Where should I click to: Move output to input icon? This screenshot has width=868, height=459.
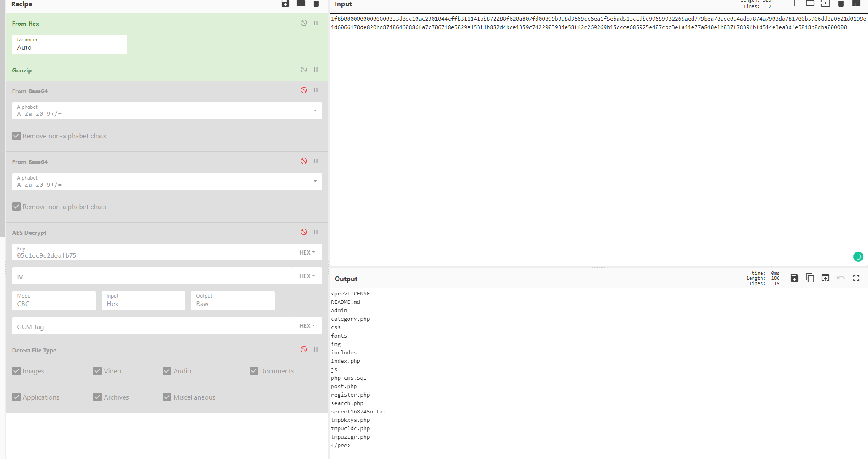tap(825, 278)
